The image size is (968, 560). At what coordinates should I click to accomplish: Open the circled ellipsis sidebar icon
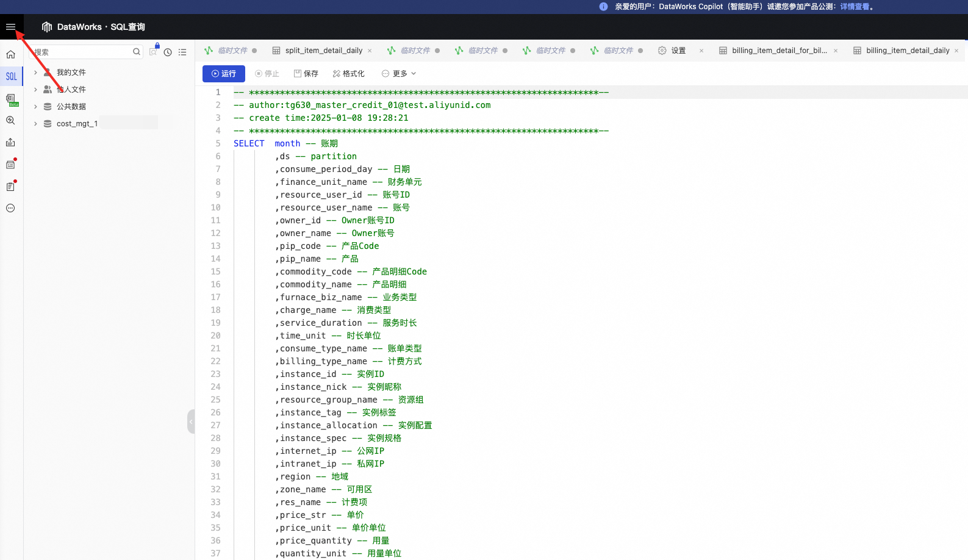tap(10, 208)
